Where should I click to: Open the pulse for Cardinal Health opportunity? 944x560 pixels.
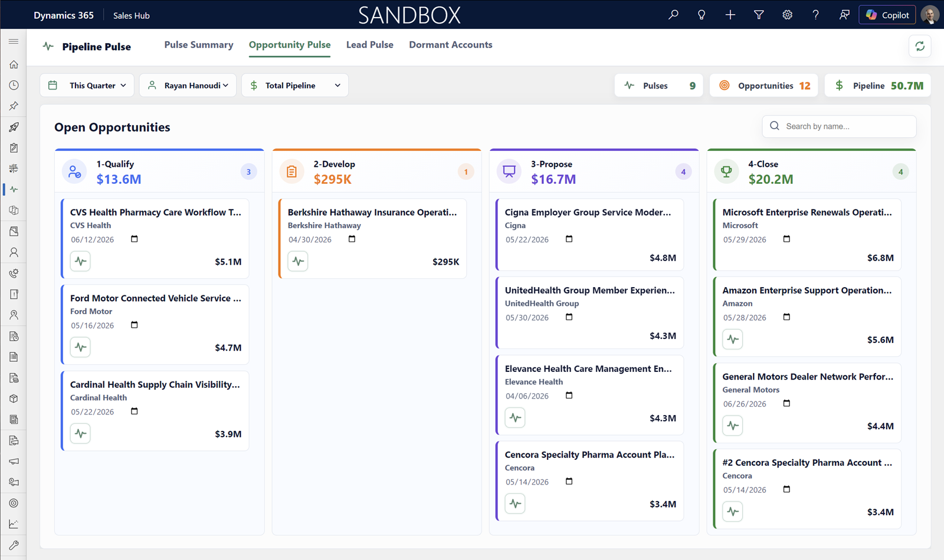coord(80,433)
